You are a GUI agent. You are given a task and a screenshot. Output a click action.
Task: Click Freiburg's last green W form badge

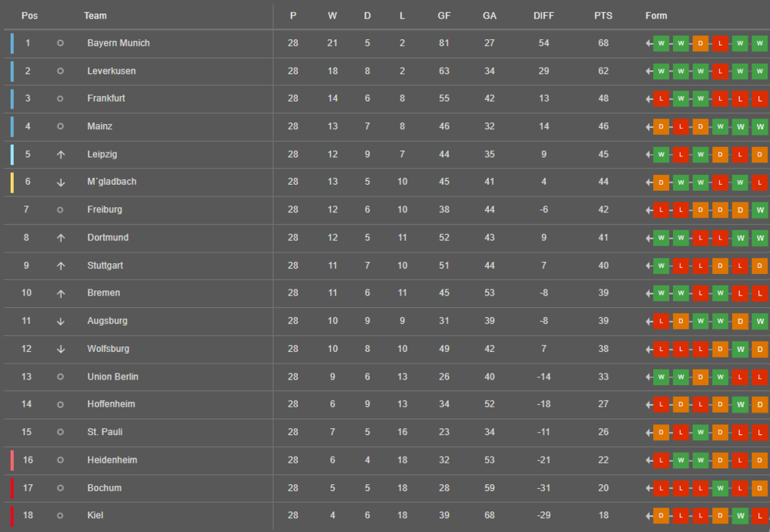click(x=760, y=210)
